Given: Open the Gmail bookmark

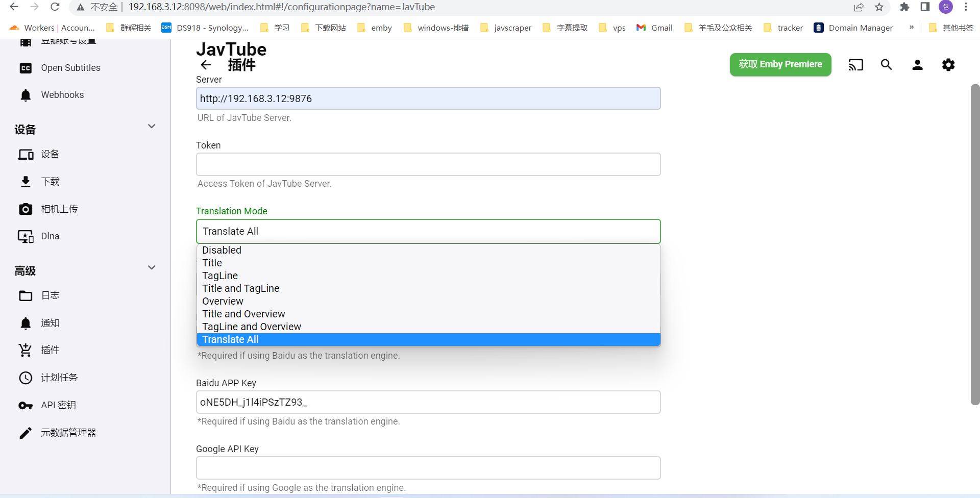Looking at the screenshot, I should pos(654,28).
